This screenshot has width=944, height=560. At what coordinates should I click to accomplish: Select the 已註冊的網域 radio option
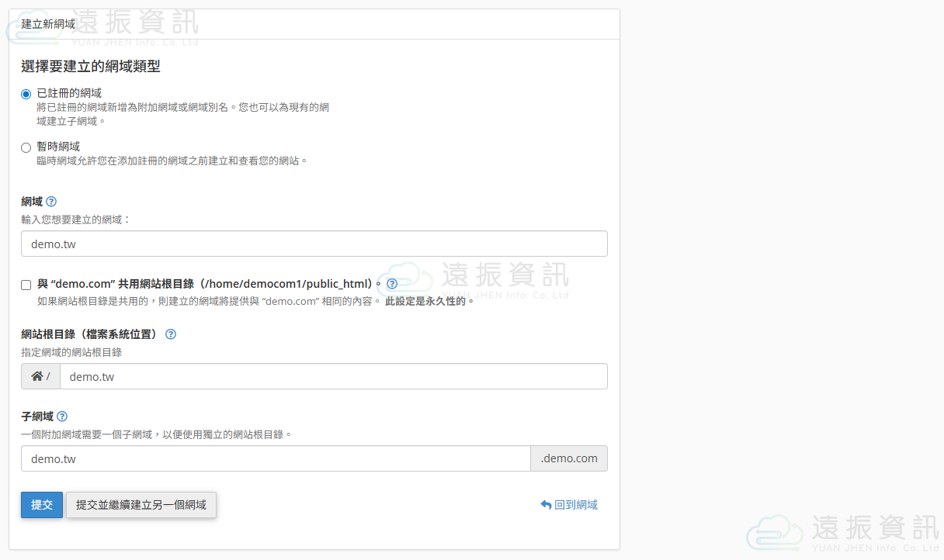tap(26, 94)
